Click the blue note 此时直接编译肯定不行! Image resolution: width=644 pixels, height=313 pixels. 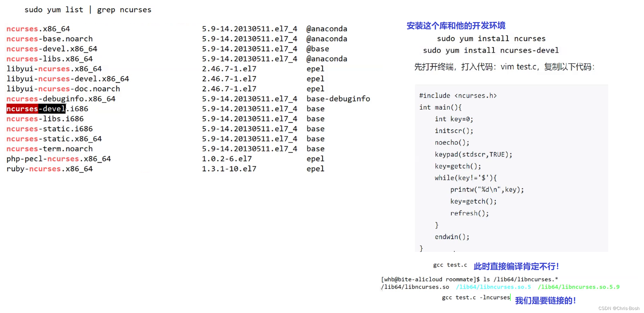pos(516,266)
